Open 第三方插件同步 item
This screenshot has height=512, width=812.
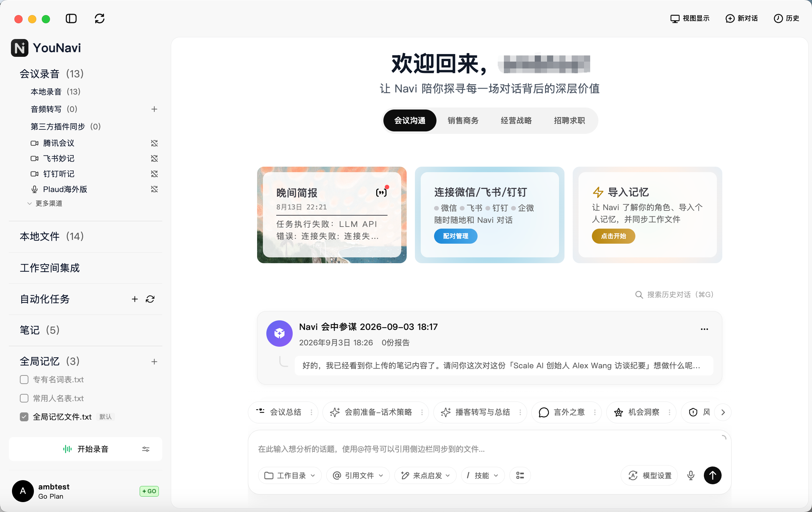66,127
